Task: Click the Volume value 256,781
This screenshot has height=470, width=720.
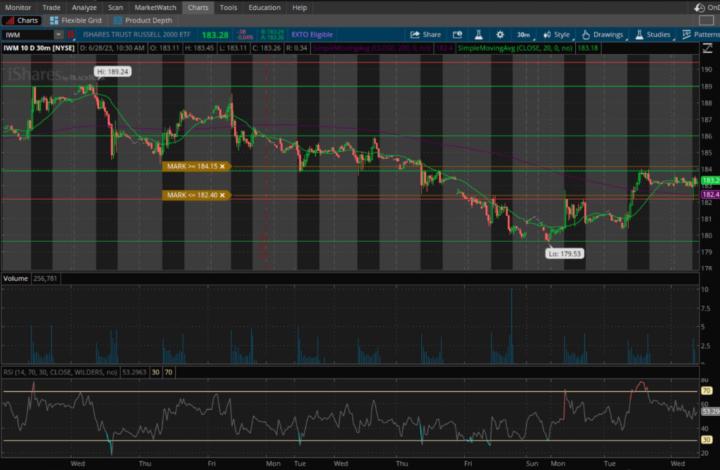Action: tap(45, 278)
